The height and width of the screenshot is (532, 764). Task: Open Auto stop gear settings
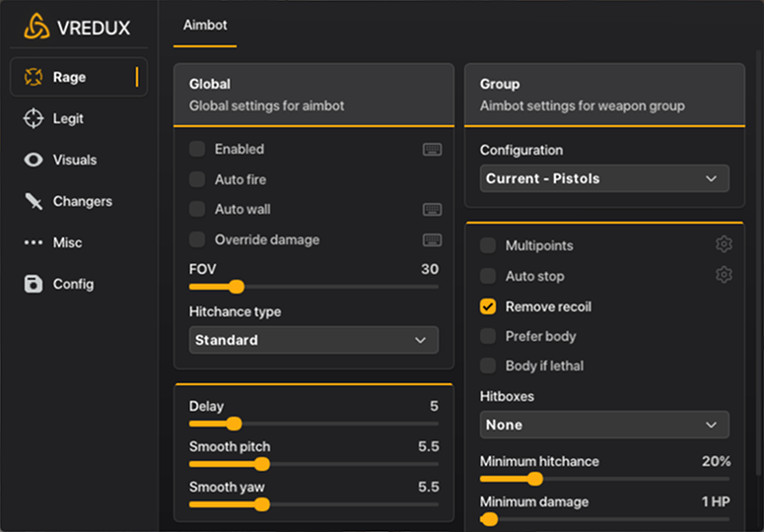coord(724,276)
